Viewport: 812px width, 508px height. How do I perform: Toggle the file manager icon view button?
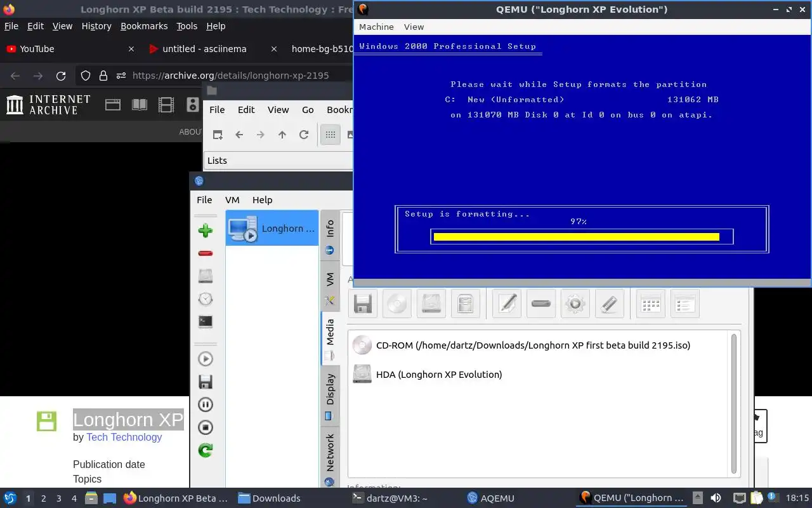coord(331,135)
